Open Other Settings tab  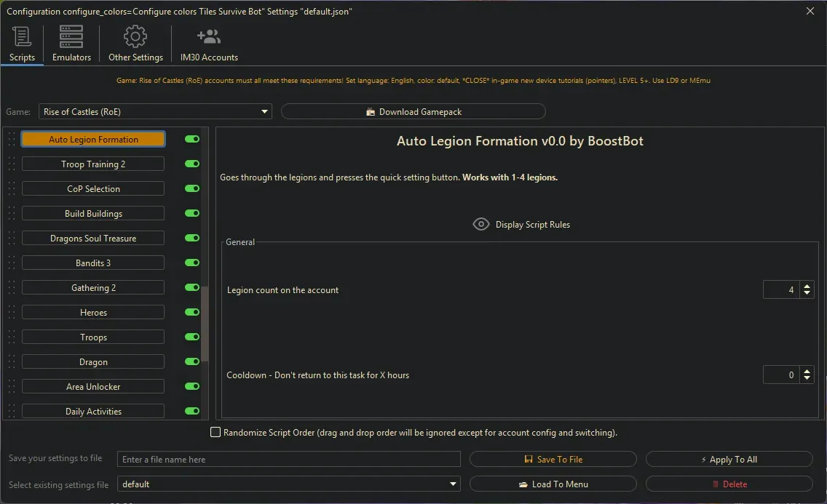[x=135, y=44]
